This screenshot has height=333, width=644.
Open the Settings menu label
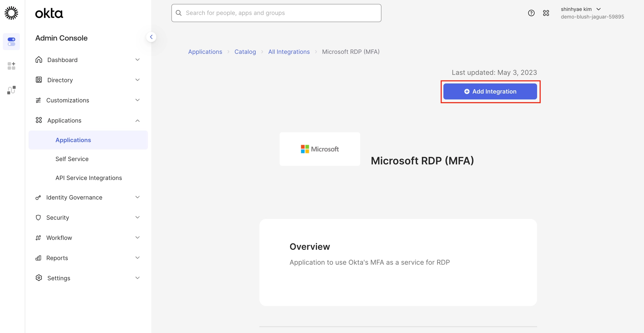pos(59,278)
